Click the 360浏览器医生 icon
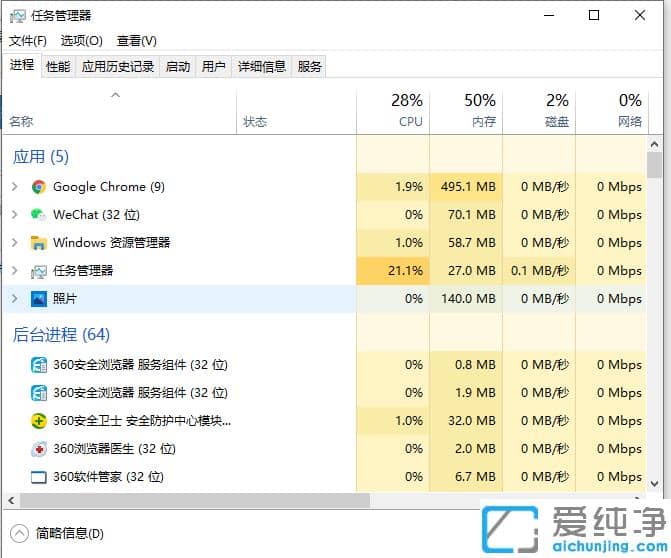The height and width of the screenshot is (558, 671). (x=39, y=449)
